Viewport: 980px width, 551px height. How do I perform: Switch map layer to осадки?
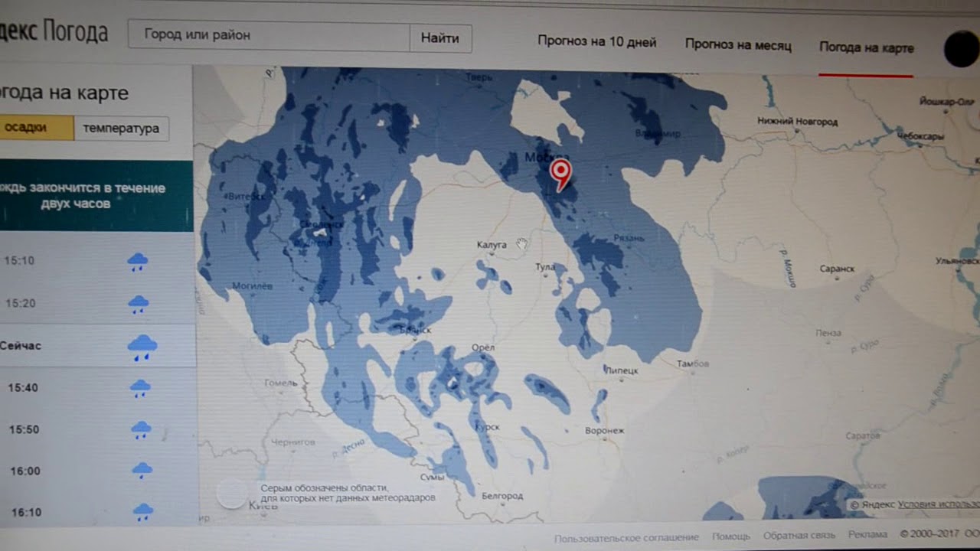37,128
